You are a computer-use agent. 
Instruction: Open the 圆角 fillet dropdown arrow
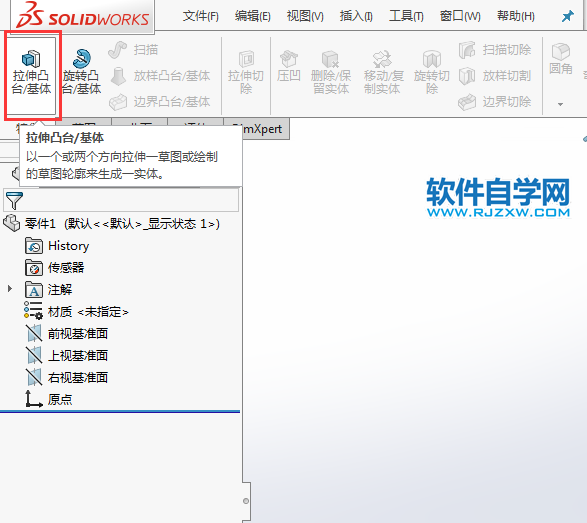(x=560, y=104)
